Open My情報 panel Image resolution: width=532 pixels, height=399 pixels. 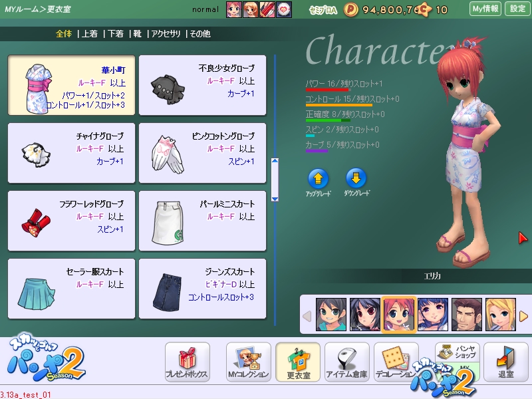[x=485, y=9]
